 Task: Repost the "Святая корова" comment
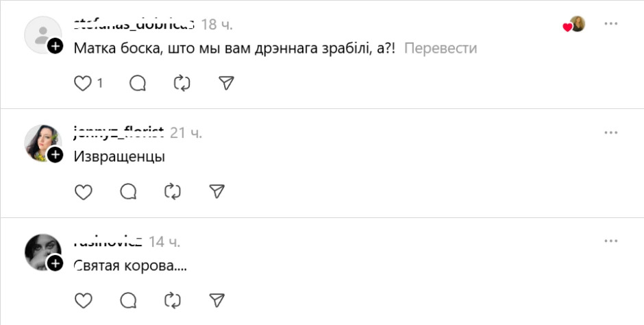[x=172, y=300]
